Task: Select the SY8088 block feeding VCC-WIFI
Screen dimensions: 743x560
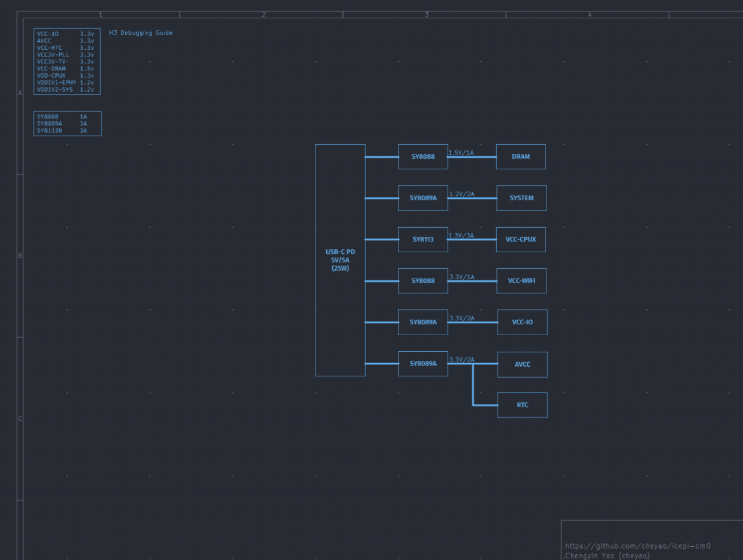Action: (x=422, y=281)
